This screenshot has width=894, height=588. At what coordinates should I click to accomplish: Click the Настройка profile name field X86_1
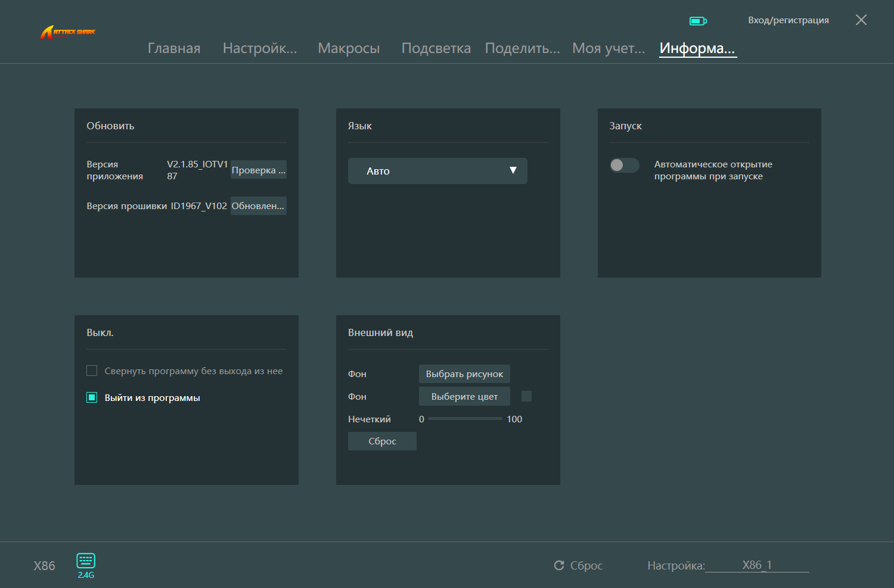[x=757, y=565]
